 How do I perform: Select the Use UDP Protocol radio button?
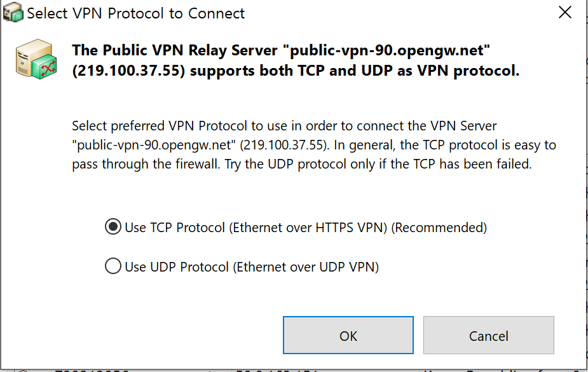click(x=113, y=266)
